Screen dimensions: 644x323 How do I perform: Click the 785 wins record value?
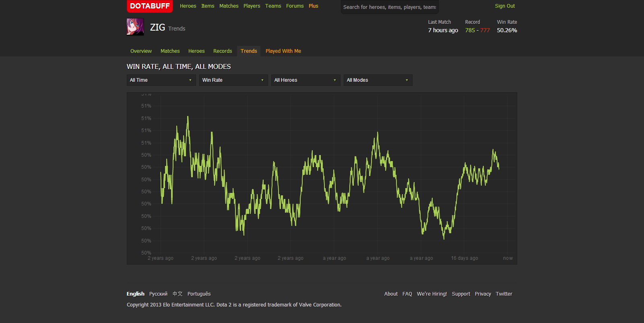(470, 30)
